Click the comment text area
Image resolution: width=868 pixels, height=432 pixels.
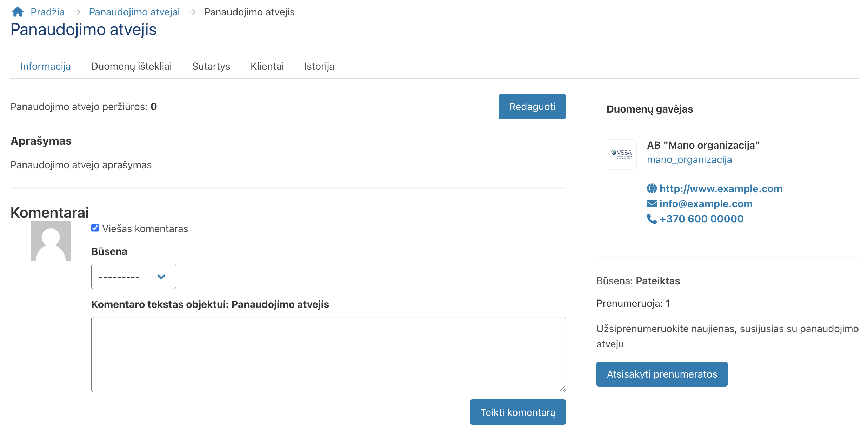click(328, 354)
